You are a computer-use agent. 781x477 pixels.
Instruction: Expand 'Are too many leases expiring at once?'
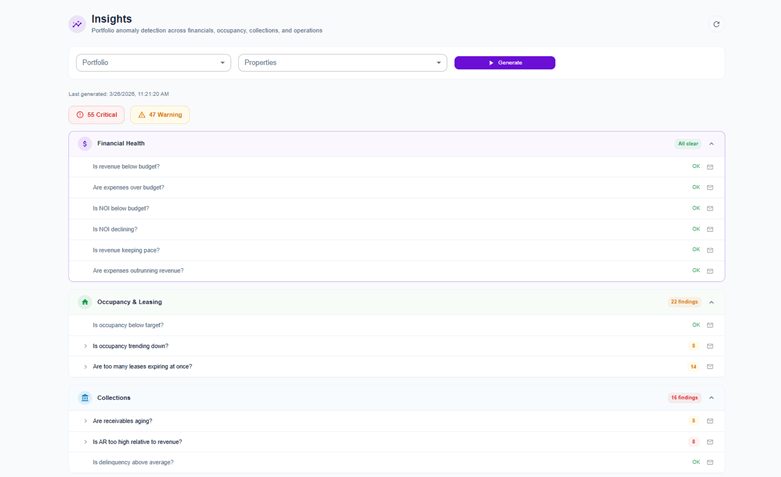point(85,367)
